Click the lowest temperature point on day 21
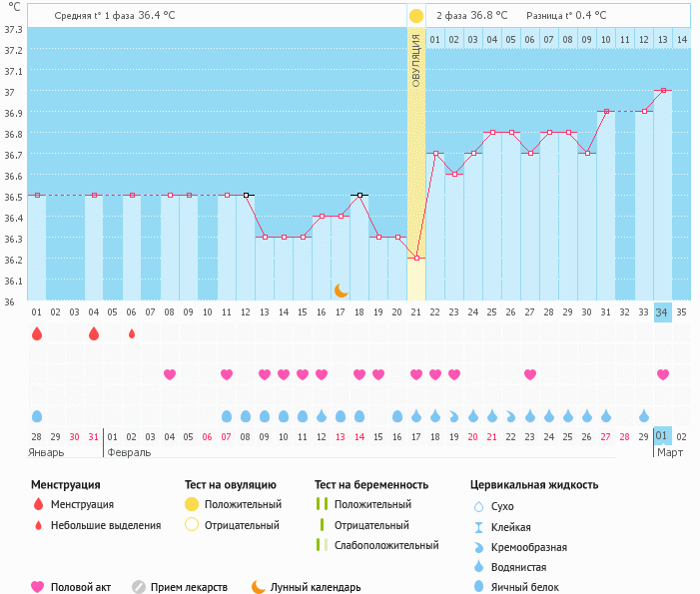Image resolution: width=700 pixels, height=594 pixels. coord(416,258)
